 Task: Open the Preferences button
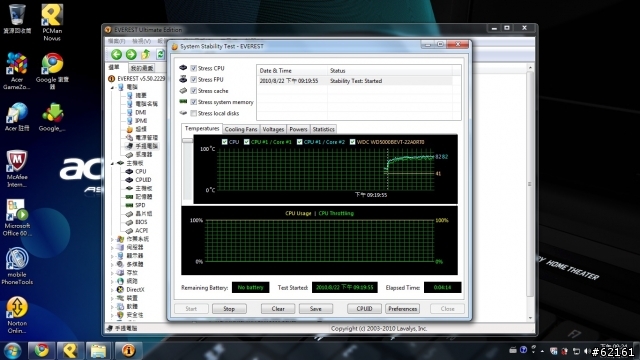pos(402,309)
